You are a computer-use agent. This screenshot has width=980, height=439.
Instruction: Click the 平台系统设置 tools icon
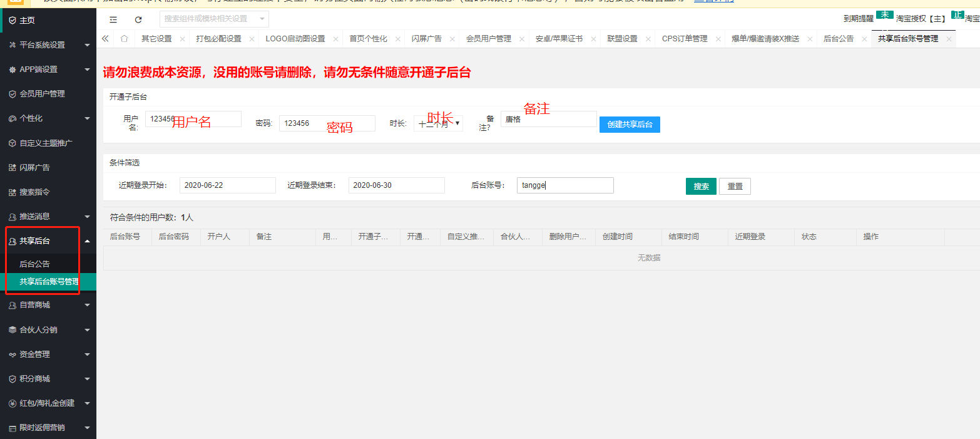(13, 45)
